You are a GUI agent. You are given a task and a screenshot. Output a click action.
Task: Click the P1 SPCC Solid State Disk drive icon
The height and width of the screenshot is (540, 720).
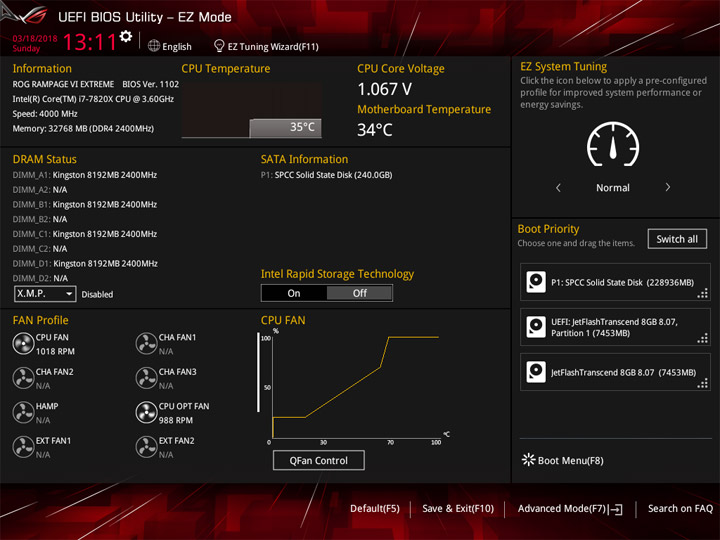536,282
